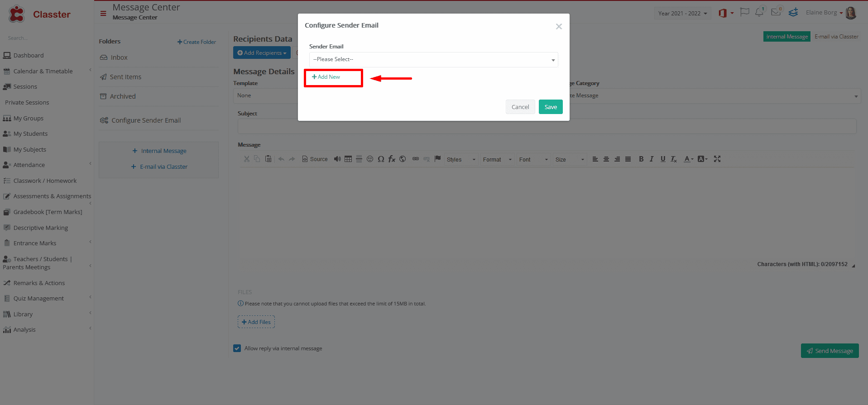The width and height of the screenshot is (868, 405).
Task: Switch to E-mail via Classter tab
Action: [836, 37]
